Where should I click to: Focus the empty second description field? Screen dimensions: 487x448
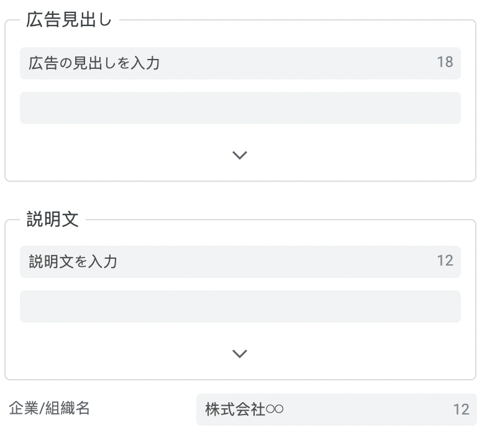point(240,307)
